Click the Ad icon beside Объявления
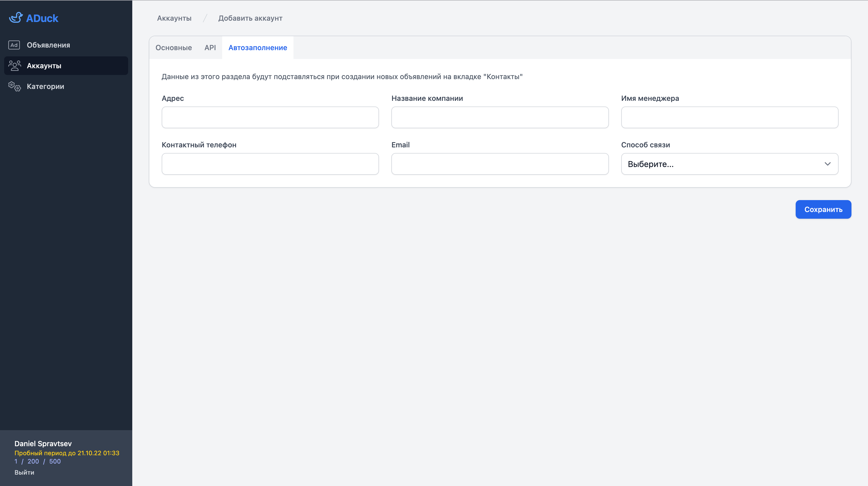Image resolution: width=868 pixels, height=486 pixels. (14, 45)
